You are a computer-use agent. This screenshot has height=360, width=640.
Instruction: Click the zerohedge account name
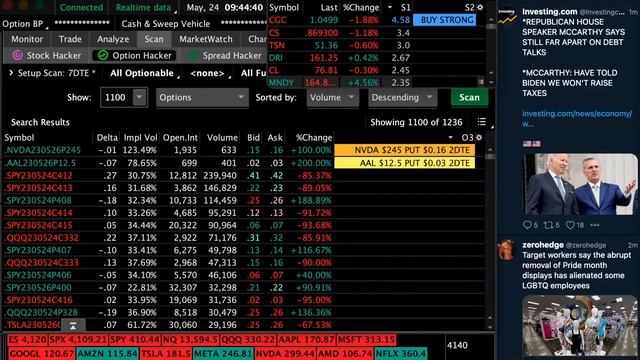pyautogui.click(x=543, y=245)
